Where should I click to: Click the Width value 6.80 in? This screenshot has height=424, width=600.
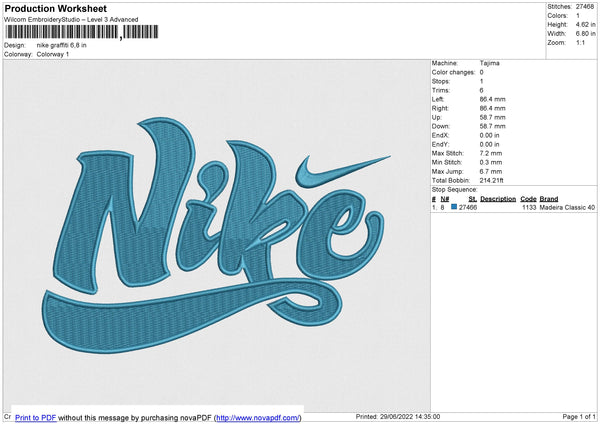point(585,34)
